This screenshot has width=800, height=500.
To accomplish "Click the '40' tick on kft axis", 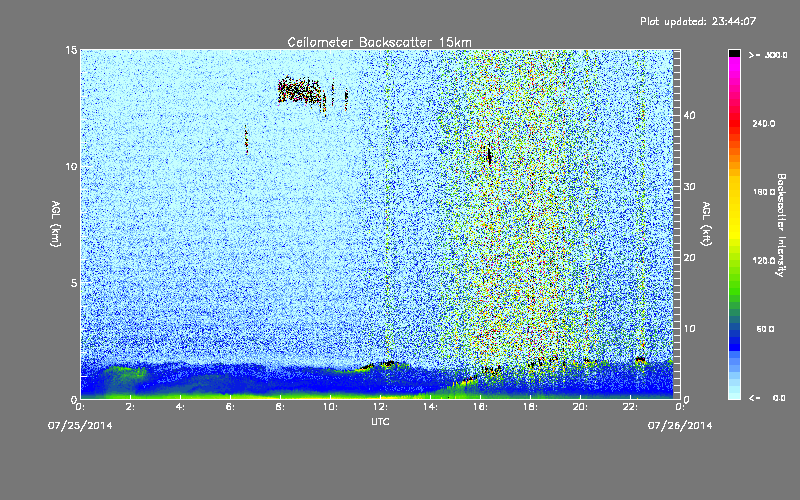I will click(x=689, y=115).
